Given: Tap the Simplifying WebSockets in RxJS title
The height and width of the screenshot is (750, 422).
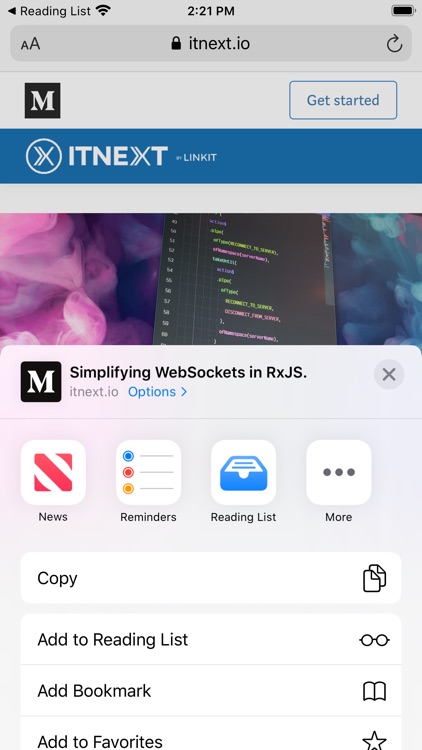Looking at the screenshot, I should [189, 373].
